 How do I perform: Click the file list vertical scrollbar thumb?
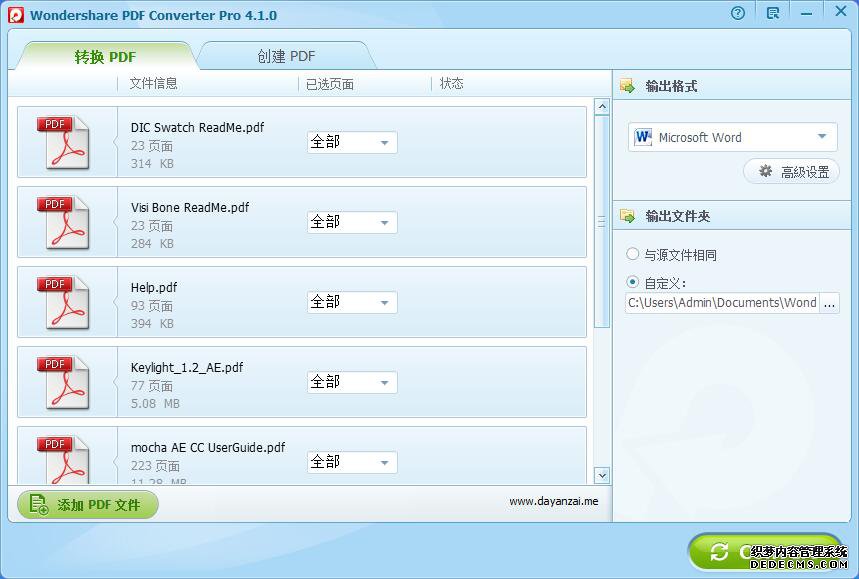click(602, 221)
